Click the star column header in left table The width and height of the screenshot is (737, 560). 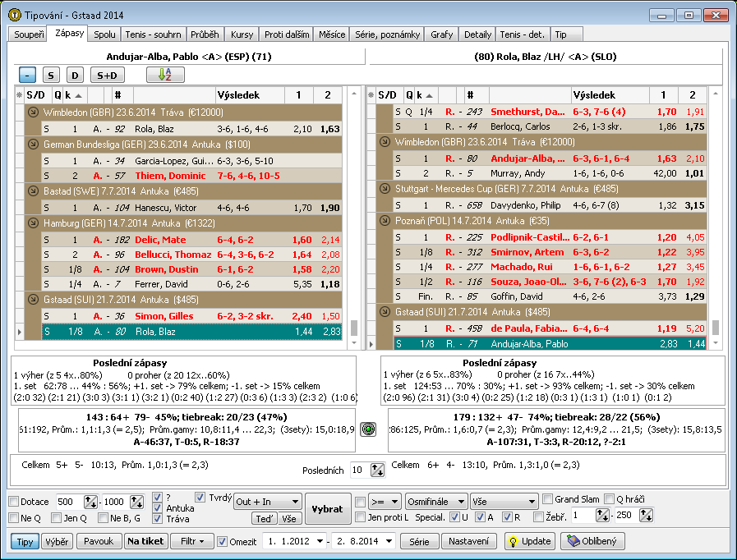coord(19,95)
